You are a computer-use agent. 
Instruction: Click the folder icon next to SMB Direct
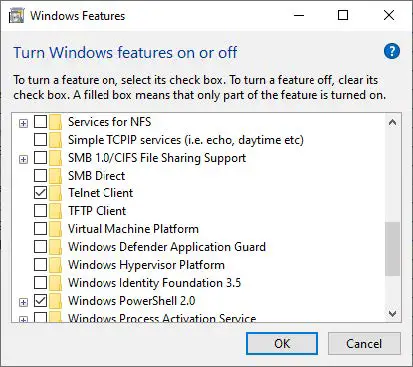click(56, 176)
